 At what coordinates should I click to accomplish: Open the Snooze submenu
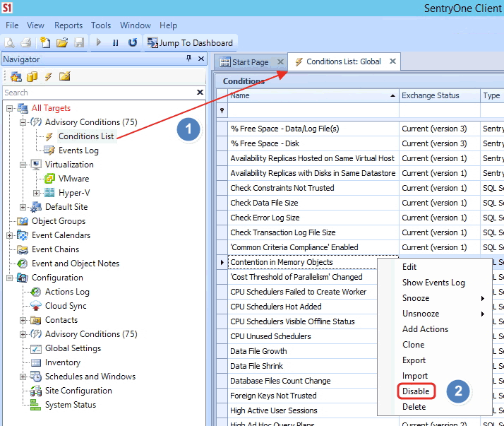435,298
